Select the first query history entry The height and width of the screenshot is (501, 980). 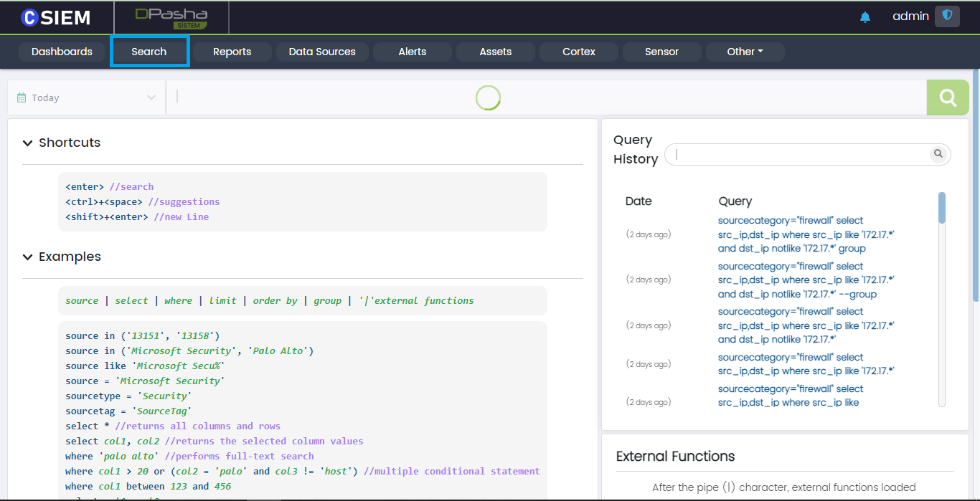click(x=806, y=234)
